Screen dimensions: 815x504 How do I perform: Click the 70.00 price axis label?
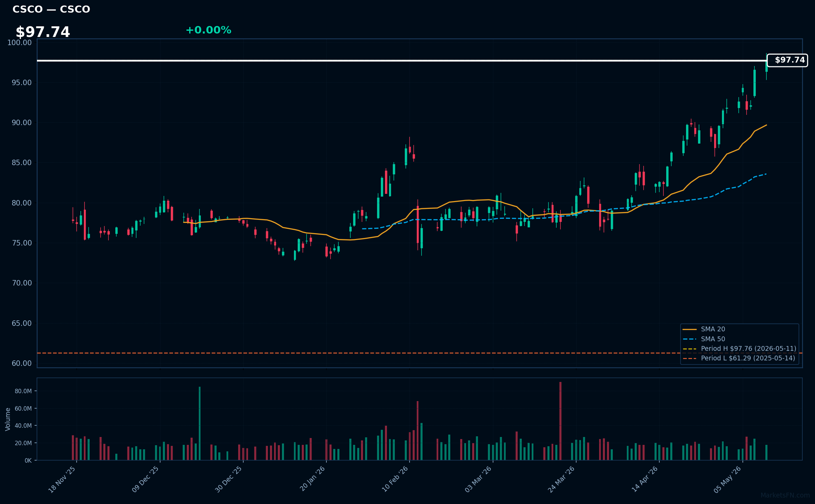point(22,283)
